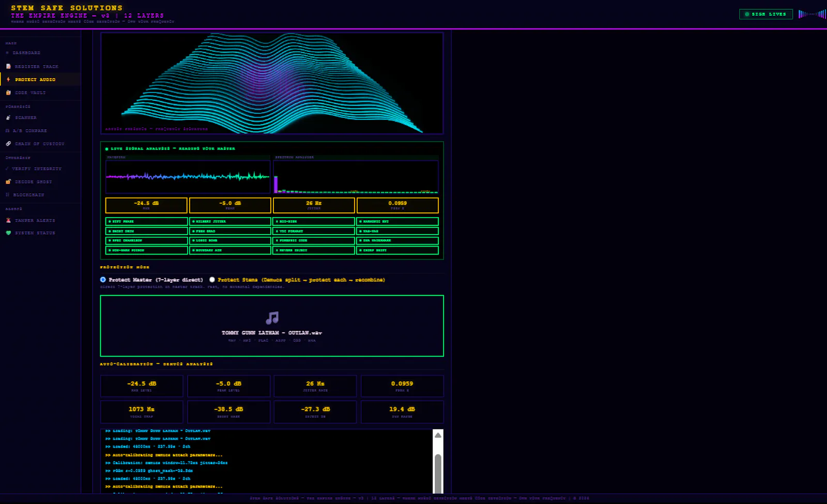827x504 pixels.
Task: Click the Tamper Alerts siren icon
Action: tap(8, 220)
